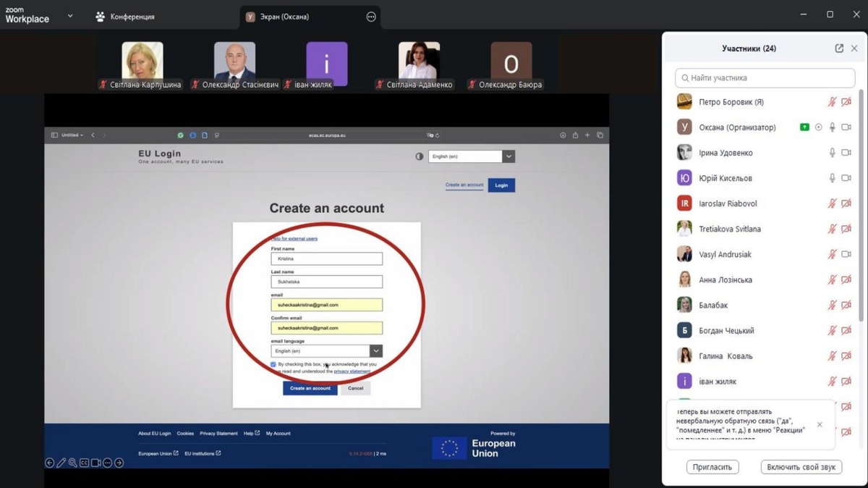Click the camera icon in slide toolbar
Image resolution: width=868 pixels, height=488 pixels.
tap(96, 463)
